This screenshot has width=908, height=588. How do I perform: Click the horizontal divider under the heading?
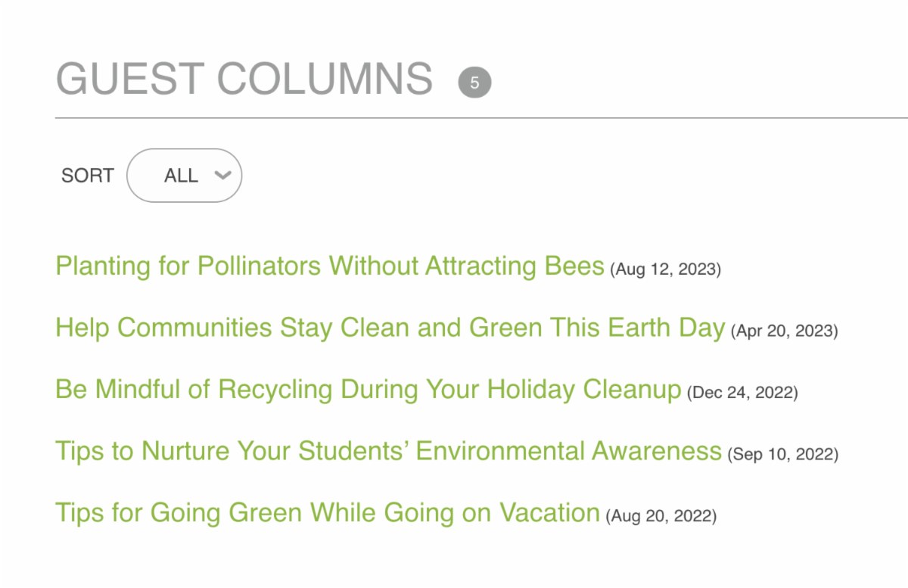tap(481, 118)
